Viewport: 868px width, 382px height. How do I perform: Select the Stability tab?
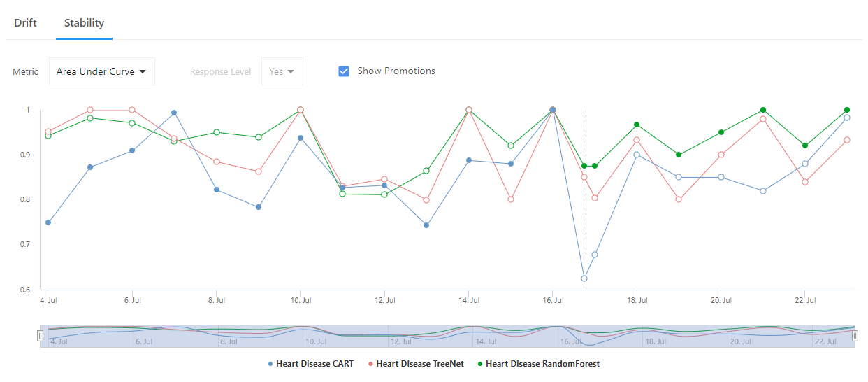pos(84,23)
